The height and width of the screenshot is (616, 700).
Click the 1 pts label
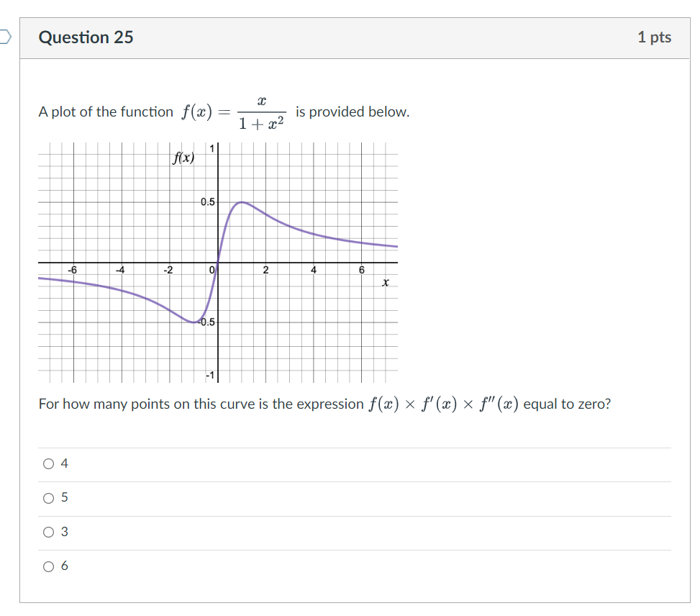pos(655,37)
